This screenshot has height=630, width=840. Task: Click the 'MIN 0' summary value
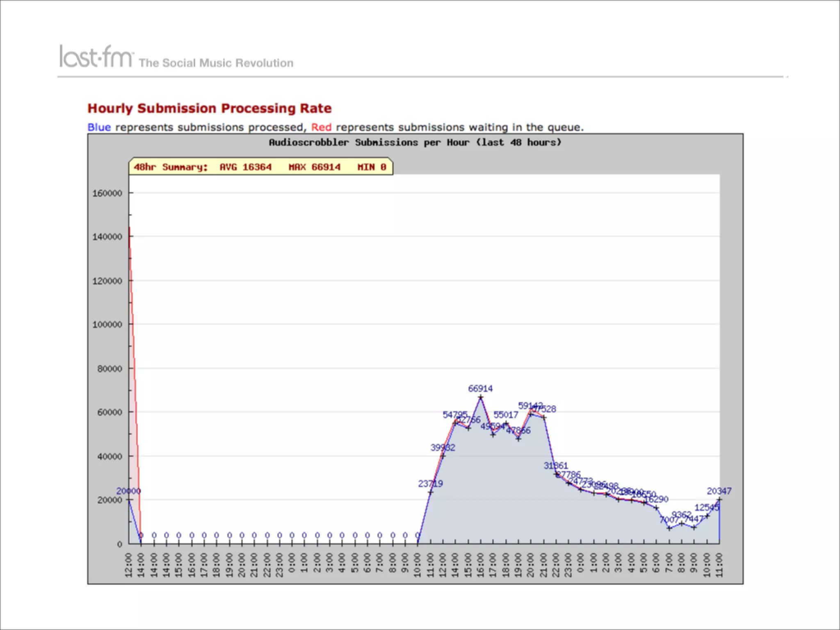click(x=372, y=167)
